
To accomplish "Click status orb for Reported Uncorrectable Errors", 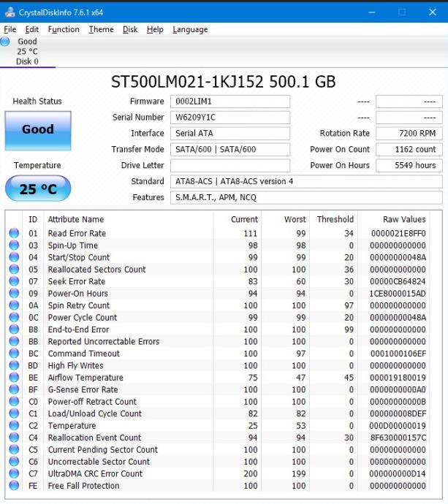I will click(14, 341).
